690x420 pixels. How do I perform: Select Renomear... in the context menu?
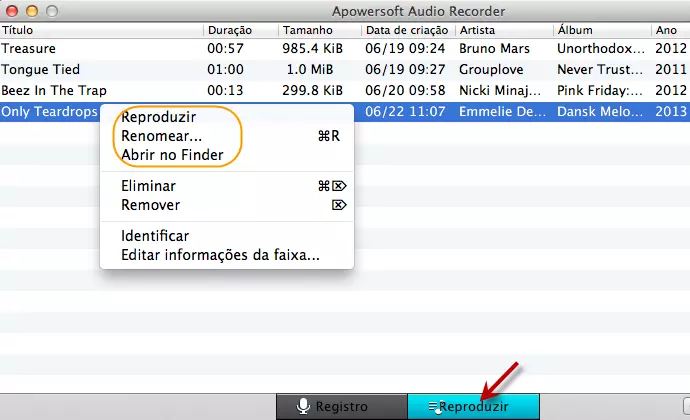click(x=161, y=136)
